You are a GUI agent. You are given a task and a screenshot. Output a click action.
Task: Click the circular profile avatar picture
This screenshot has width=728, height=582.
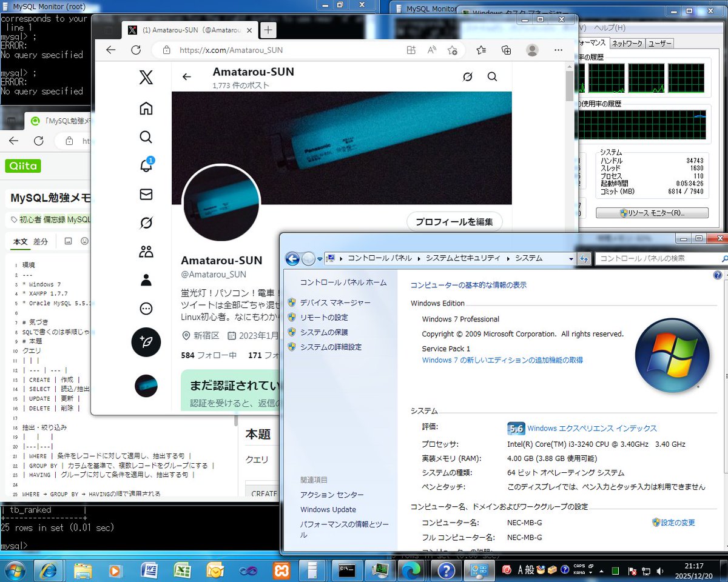click(221, 202)
